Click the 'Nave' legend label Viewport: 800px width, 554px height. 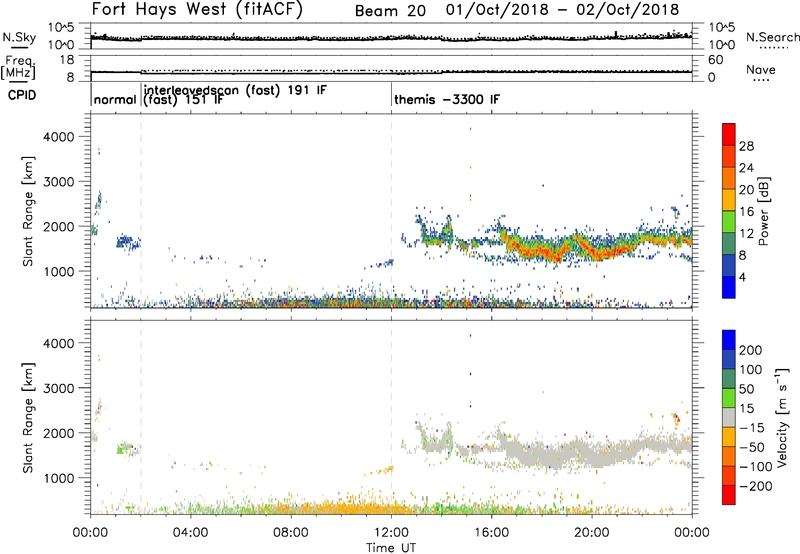(760, 70)
